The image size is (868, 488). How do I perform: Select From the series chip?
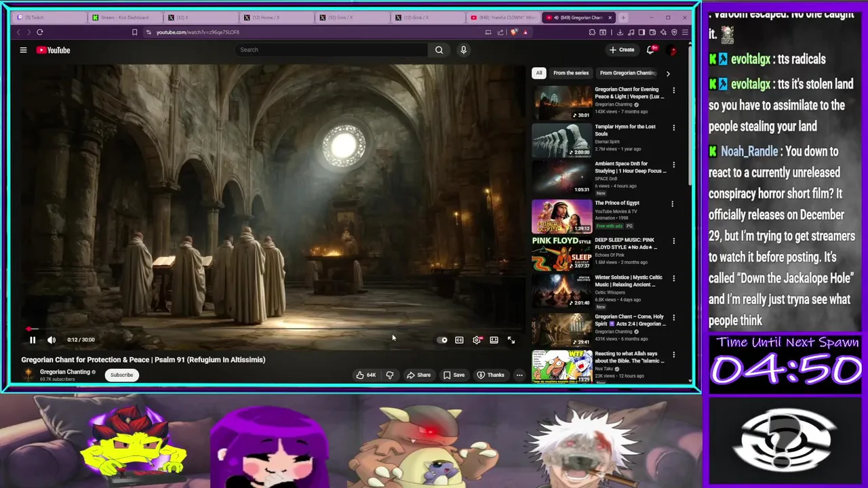pyautogui.click(x=571, y=73)
